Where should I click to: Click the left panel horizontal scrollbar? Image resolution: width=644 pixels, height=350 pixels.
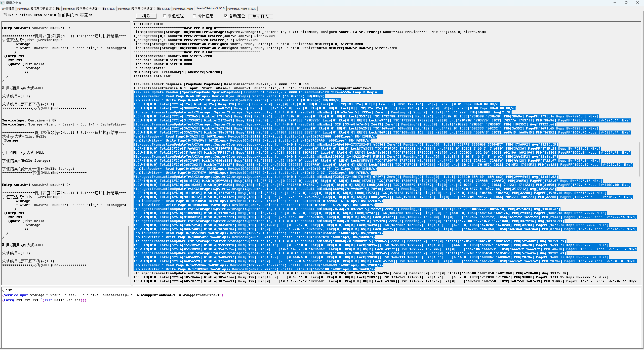coord(33,283)
